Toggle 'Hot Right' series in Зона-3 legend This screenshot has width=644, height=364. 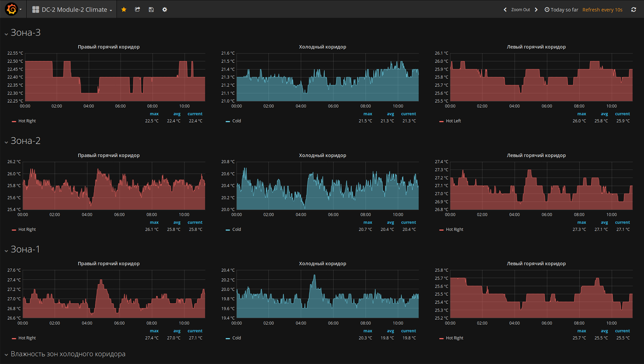[x=27, y=121]
